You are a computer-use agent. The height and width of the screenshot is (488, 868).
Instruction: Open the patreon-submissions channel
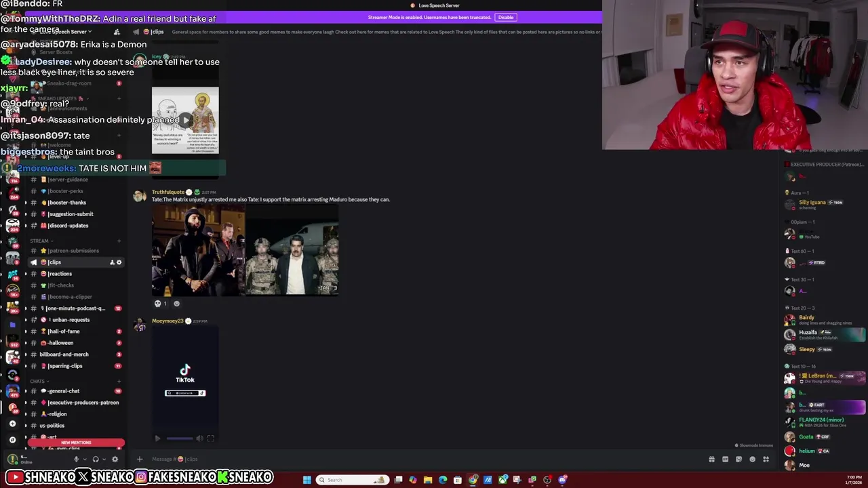click(x=75, y=251)
